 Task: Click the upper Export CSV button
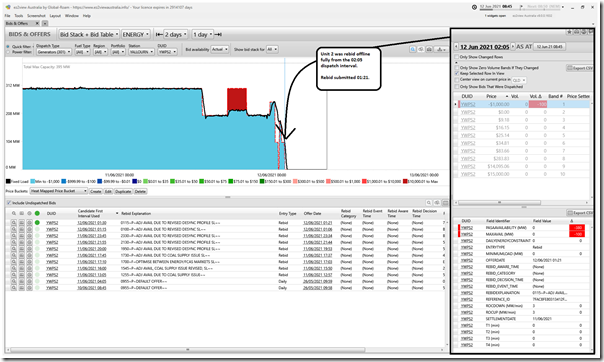(580, 68)
